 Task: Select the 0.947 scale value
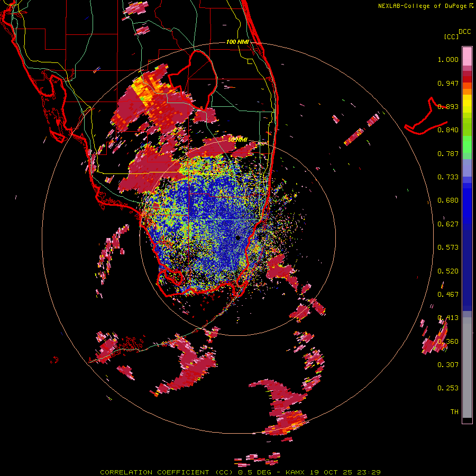tap(448, 83)
